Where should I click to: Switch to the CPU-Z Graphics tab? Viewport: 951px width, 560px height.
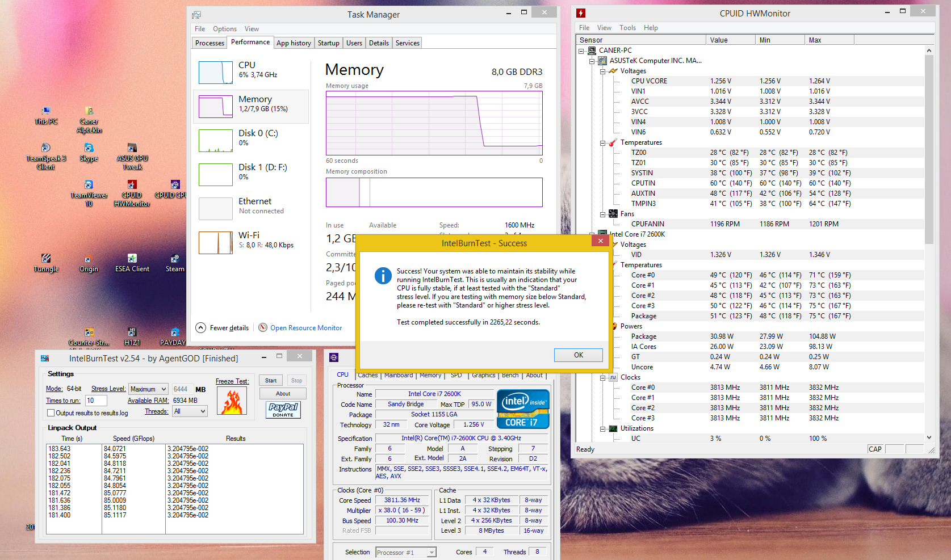click(483, 375)
